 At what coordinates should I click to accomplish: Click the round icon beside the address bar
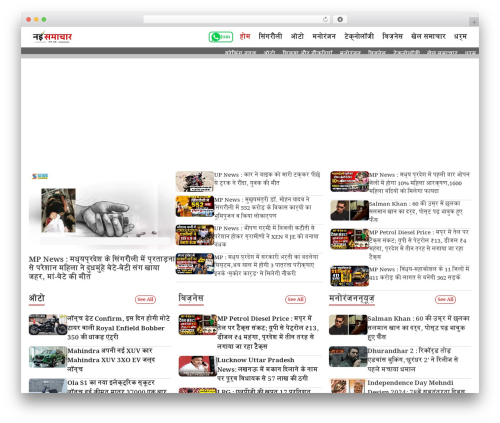click(x=340, y=20)
